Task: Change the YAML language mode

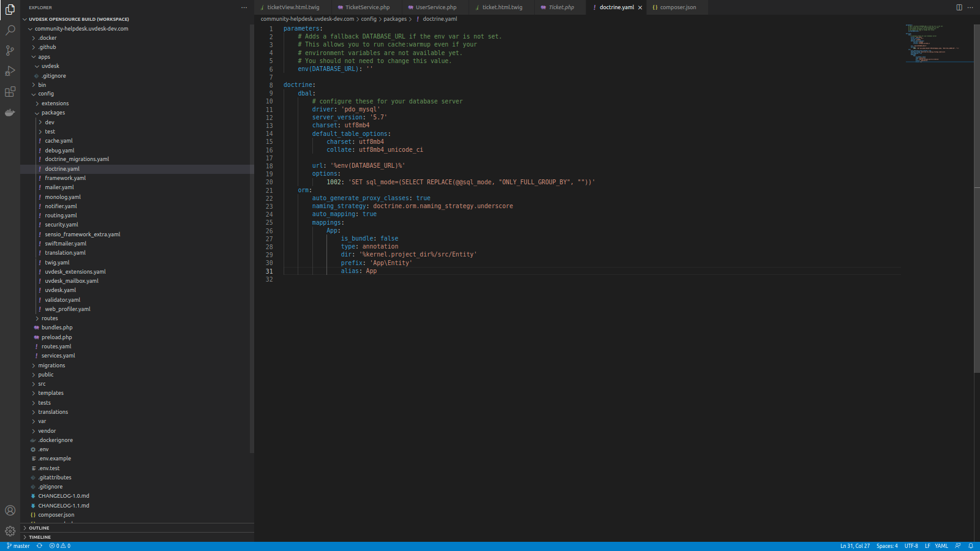Action: (x=941, y=546)
